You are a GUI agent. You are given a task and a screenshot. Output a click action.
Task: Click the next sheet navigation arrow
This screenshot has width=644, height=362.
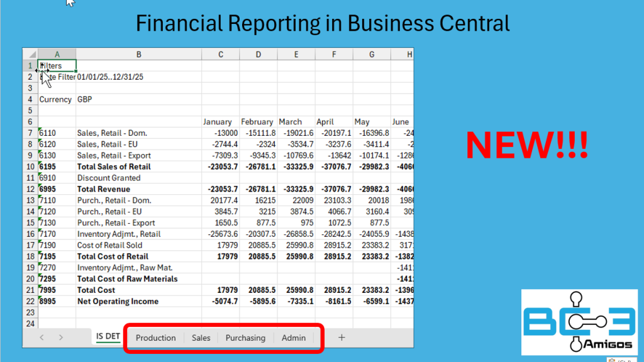(60, 337)
